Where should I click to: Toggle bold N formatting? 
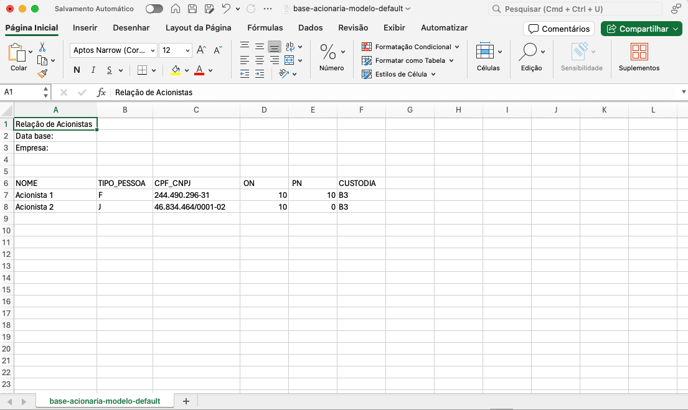click(77, 70)
